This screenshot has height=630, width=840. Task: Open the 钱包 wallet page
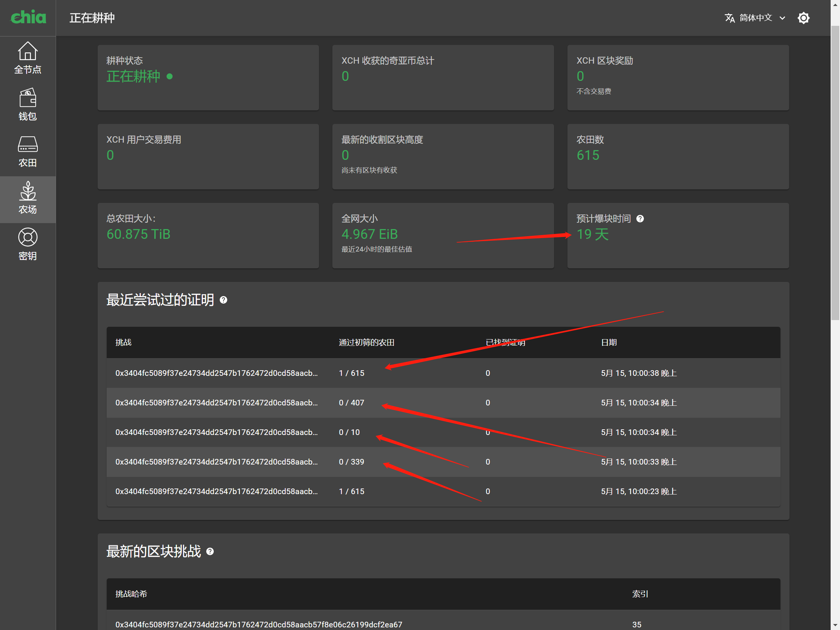[x=28, y=105]
